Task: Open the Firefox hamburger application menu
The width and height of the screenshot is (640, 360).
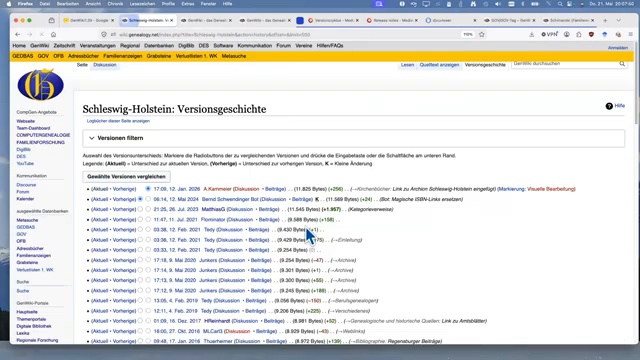Action: [x=631, y=35]
